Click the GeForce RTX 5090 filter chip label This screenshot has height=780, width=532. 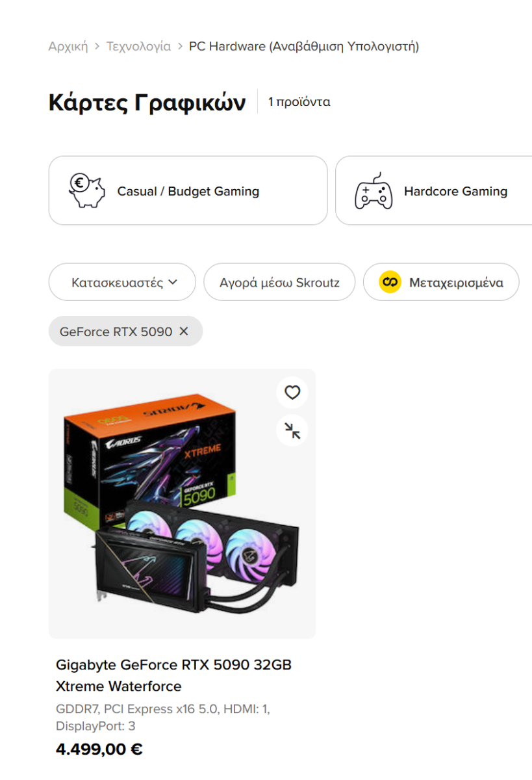116,331
